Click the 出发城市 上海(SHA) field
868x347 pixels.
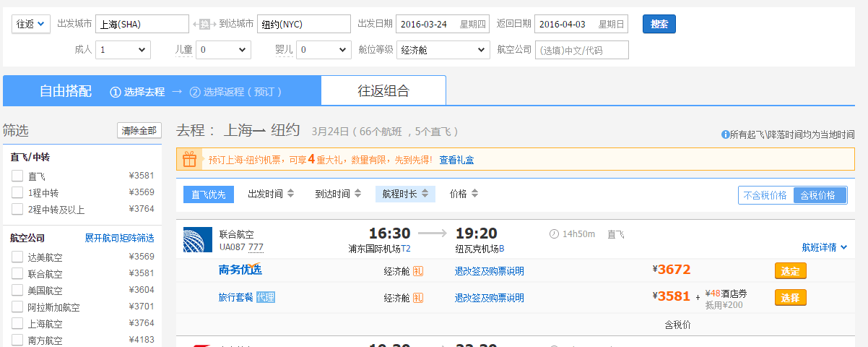142,24
